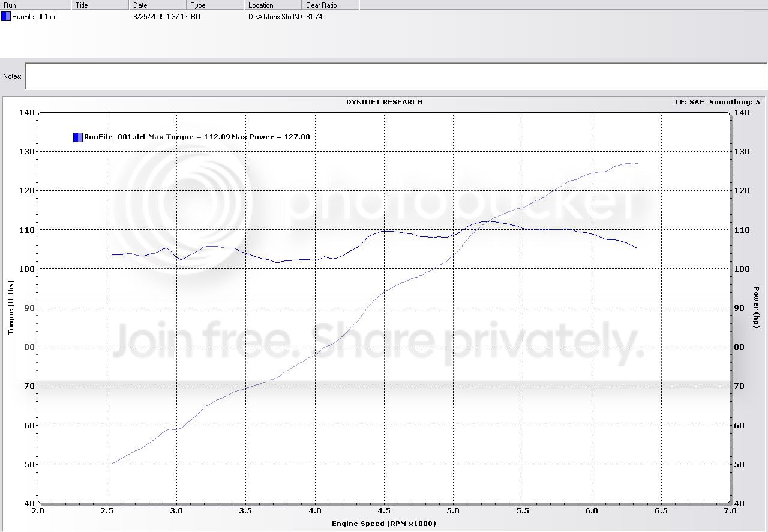
Task: Click the 70 value on the Power axis
Action: point(739,386)
